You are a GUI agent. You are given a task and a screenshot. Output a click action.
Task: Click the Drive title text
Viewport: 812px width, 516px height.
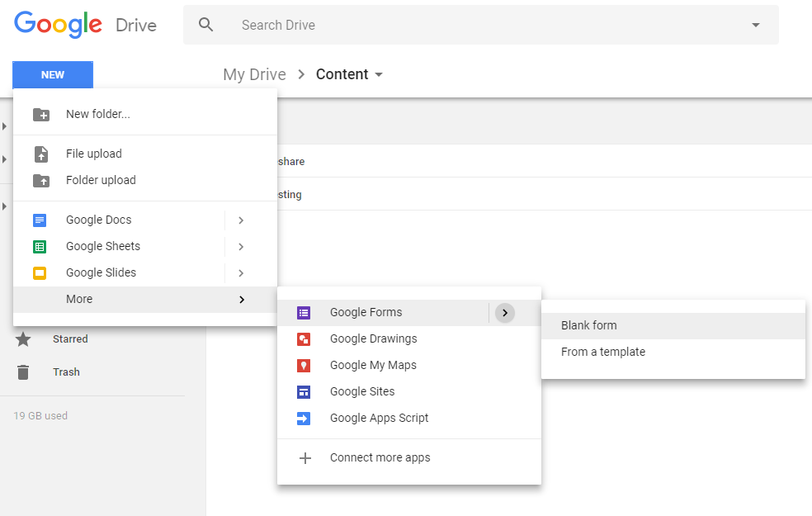tap(136, 26)
